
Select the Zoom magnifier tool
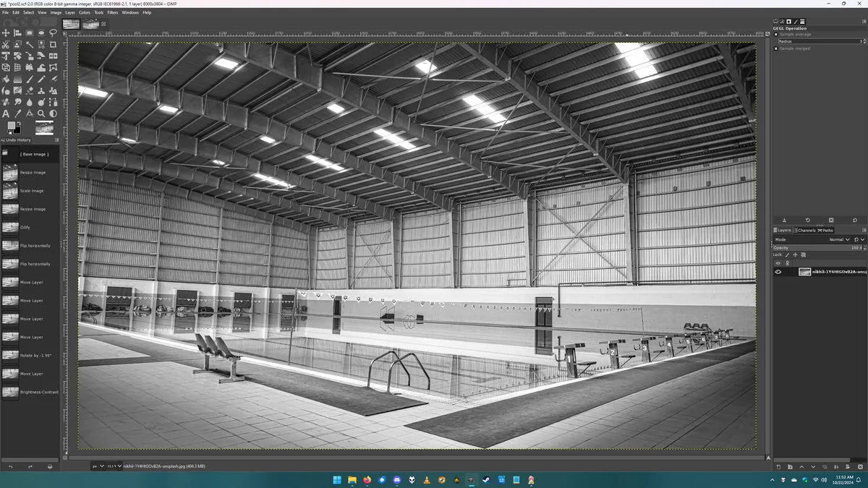tap(41, 114)
